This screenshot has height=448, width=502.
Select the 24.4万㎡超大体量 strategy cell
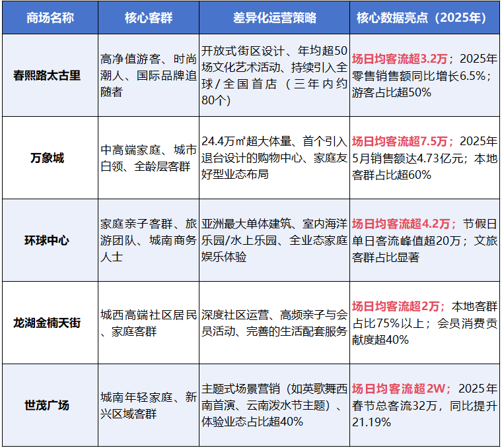point(274,158)
